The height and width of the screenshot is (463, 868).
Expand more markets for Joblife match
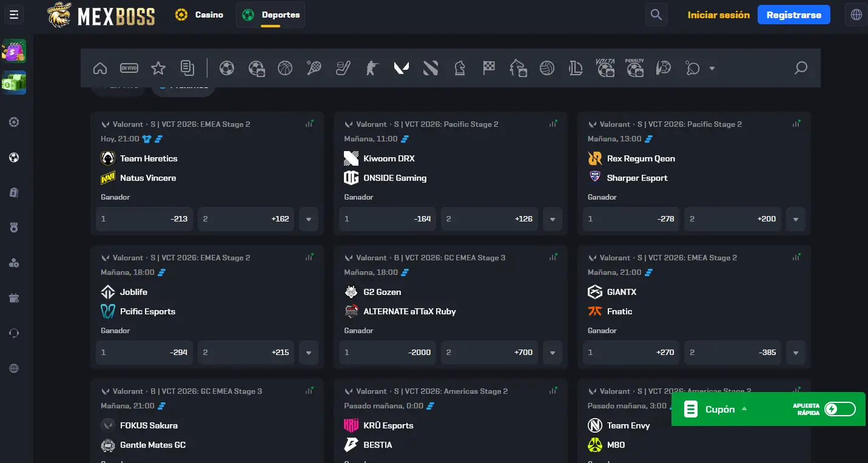click(x=309, y=353)
